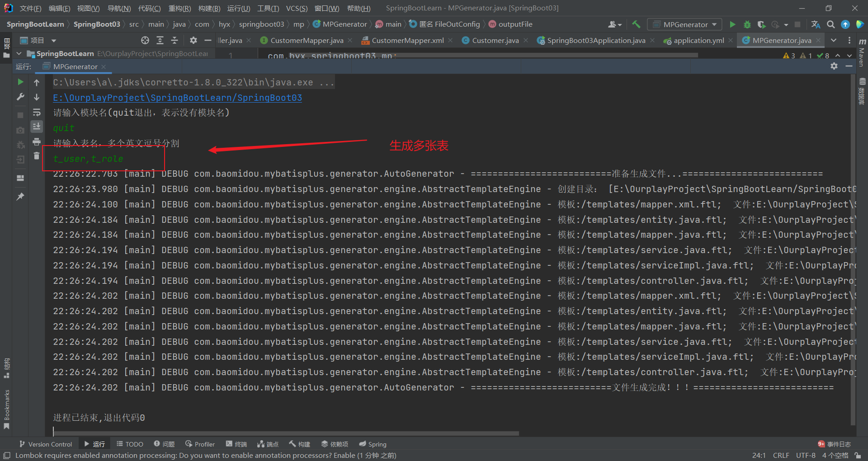The height and width of the screenshot is (461, 868).
Task: Hide the Project panel with the minus icon
Action: coord(208,40)
